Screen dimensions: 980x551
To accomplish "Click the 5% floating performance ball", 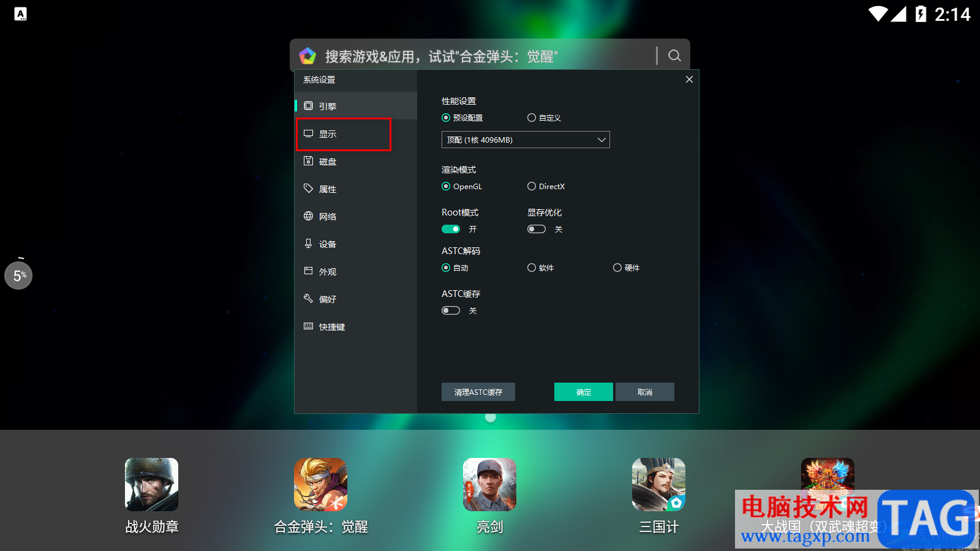I will coord(18,275).
